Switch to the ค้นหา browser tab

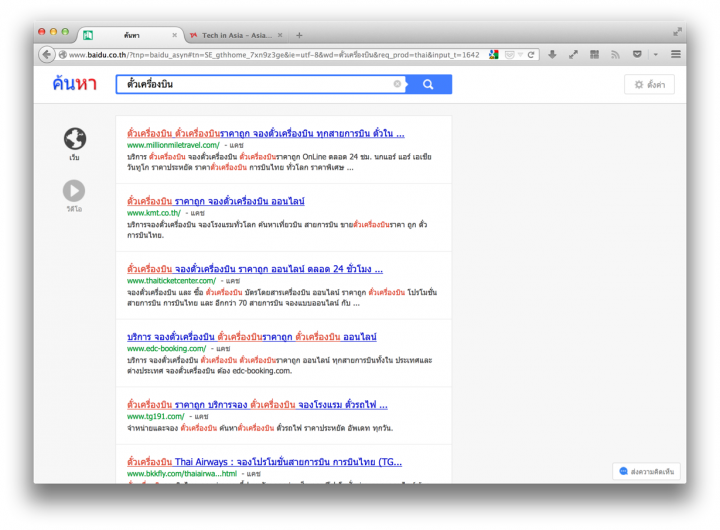tap(130, 35)
